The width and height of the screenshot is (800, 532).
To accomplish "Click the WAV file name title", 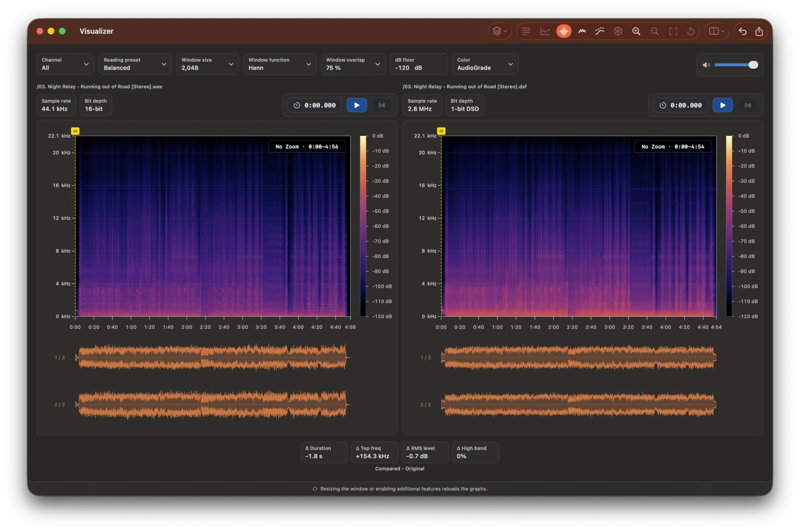I will [100, 87].
